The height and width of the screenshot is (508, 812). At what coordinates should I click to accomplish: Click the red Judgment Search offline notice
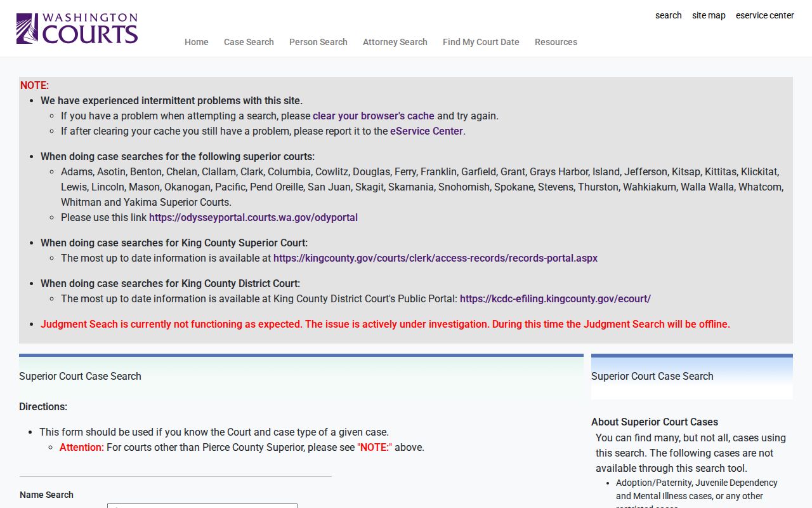(x=385, y=324)
